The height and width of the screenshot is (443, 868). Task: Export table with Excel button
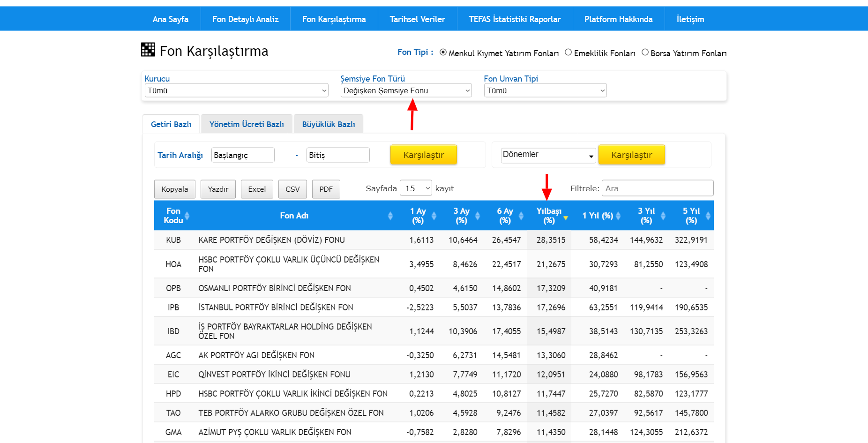[x=256, y=189]
